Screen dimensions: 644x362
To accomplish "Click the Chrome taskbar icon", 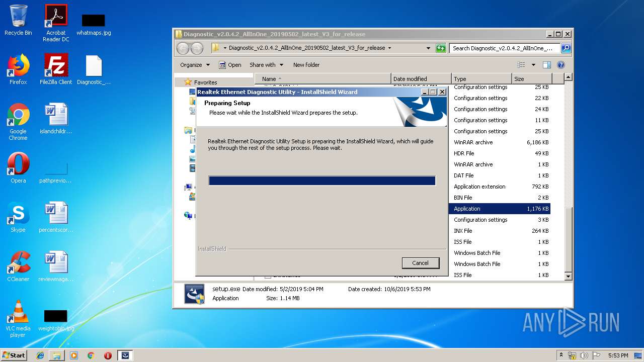I will point(91,355).
